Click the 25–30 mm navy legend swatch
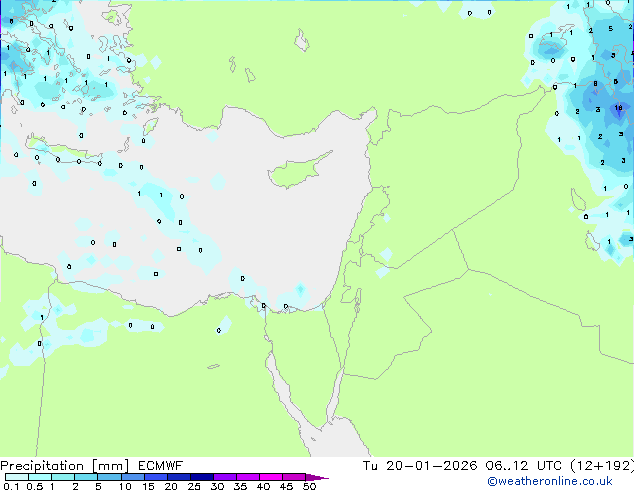Screen dimensions: 634x490 pos(202,477)
